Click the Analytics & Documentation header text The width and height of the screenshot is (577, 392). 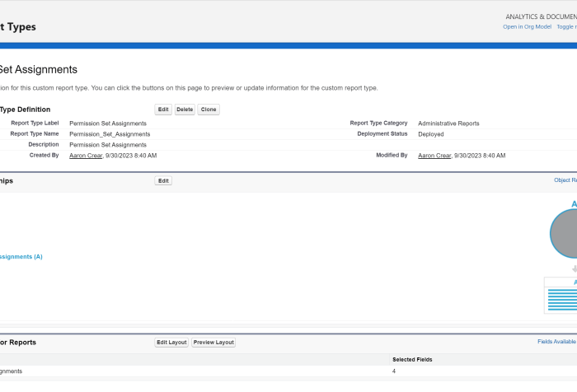[541, 16]
